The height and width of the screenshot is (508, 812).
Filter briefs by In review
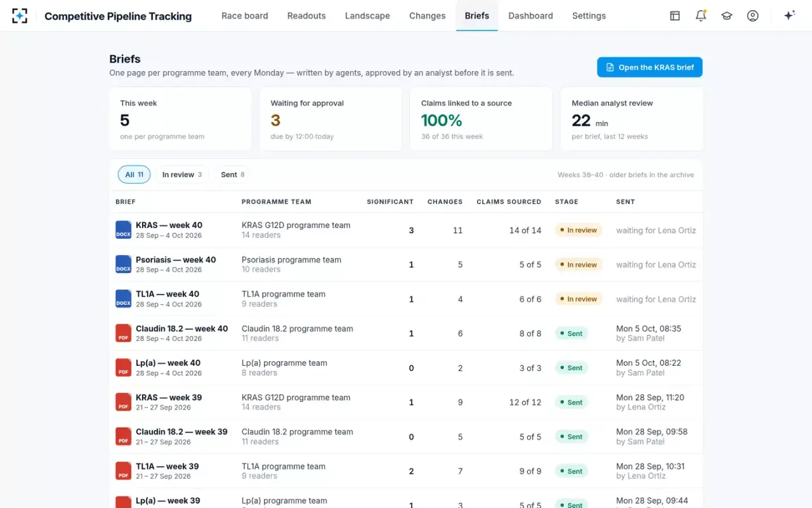point(182,175)
